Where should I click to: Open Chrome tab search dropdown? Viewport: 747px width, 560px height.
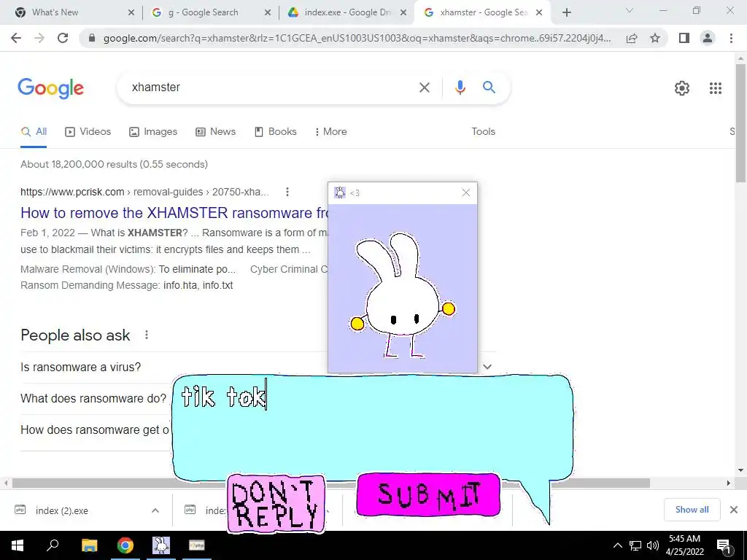coord(630,10)
